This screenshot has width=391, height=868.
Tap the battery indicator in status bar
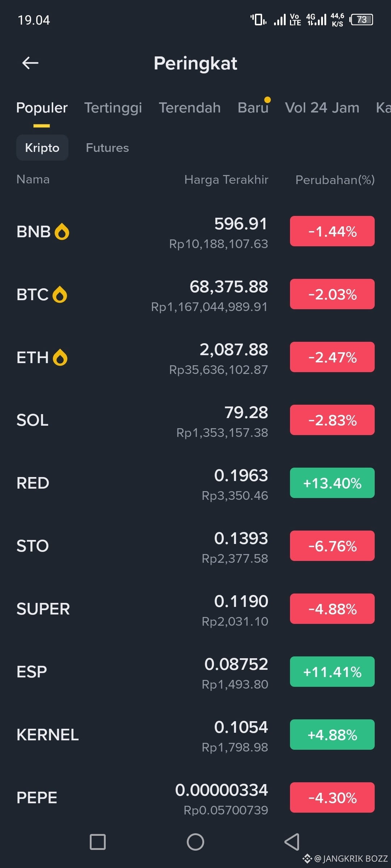(361, 20)
